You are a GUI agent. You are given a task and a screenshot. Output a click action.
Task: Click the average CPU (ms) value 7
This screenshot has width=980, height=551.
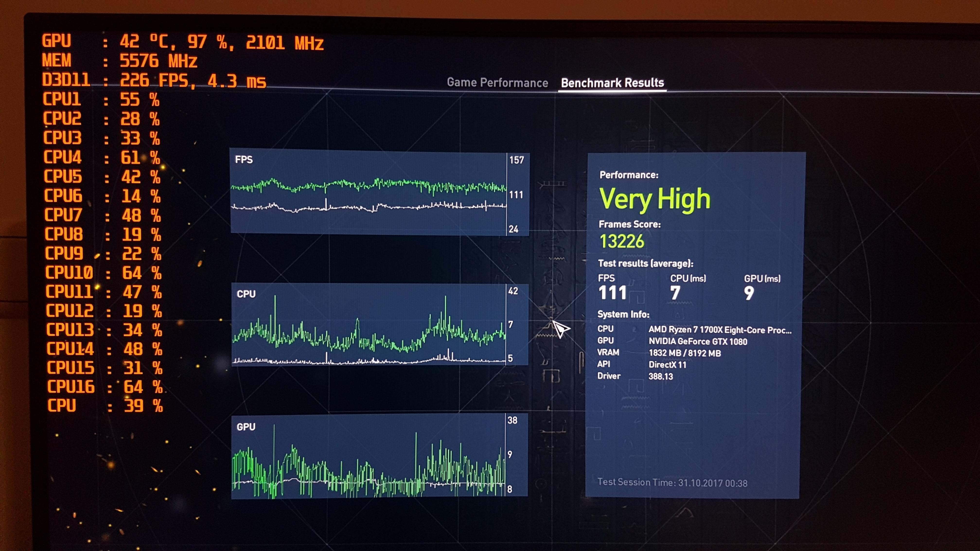(x=675, y=293)
